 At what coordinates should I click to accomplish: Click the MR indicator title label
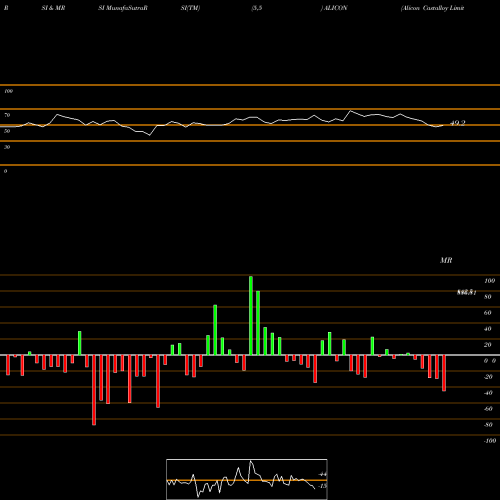pyautogui.click(x=446, y=260)
